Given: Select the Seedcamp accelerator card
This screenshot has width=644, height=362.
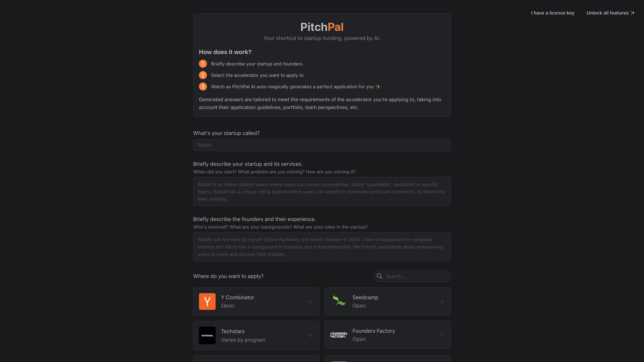Looking at the screenshot, I should click(388, 301).
